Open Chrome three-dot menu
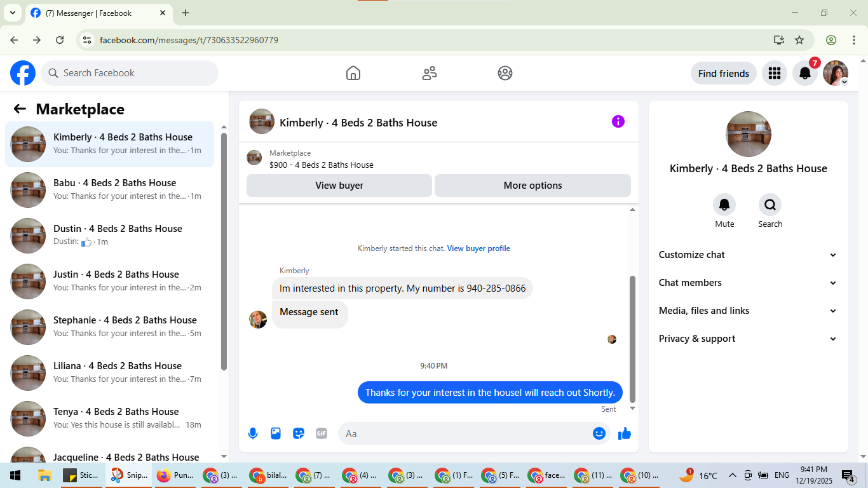Screen dimensions: 868x488 click(853, 40)
